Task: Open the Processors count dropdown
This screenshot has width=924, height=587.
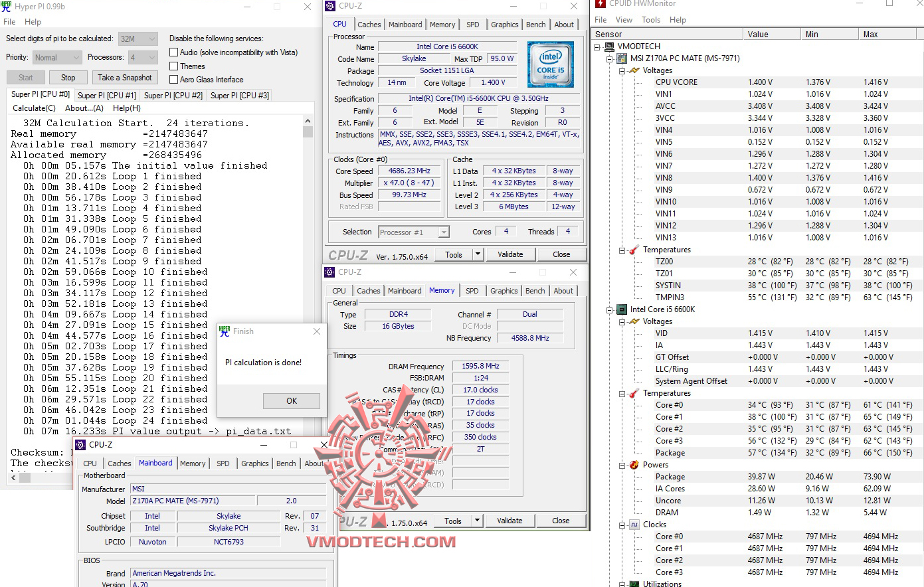Action: coord(142,58)
